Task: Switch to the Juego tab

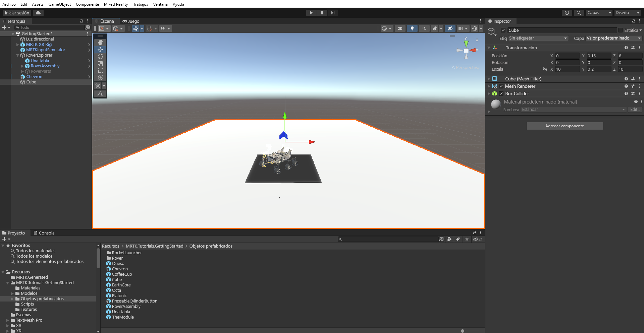Action: coord(131,21)
